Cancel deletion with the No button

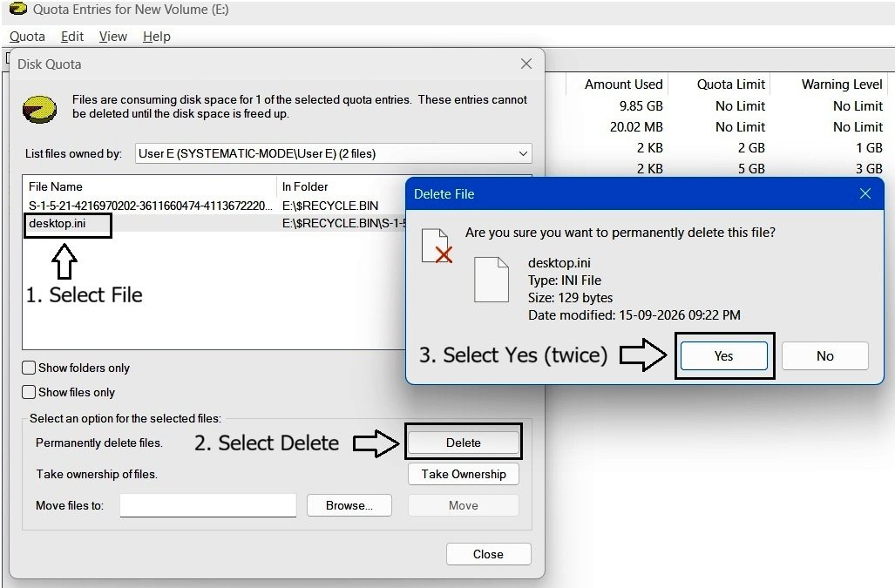pos(824,356)
